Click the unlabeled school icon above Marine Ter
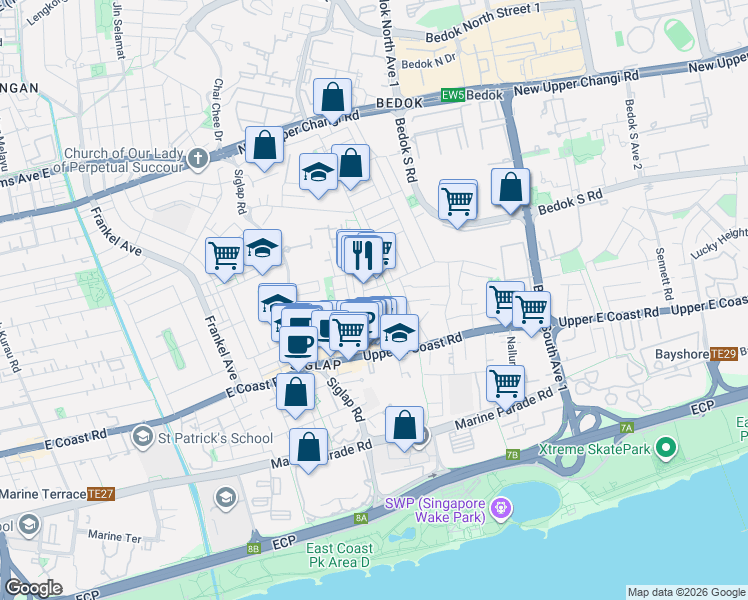 (226, 498)
